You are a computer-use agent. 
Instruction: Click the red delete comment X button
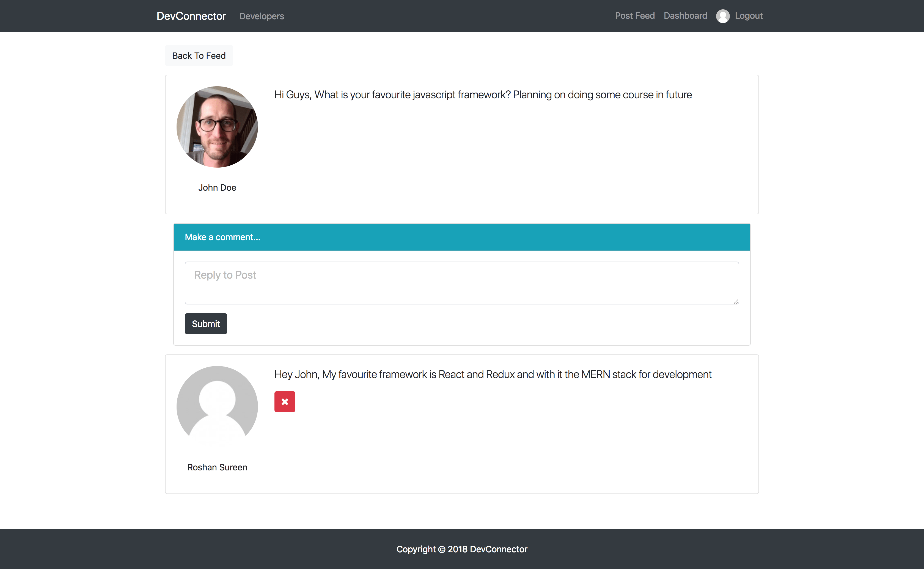point(284,401)
